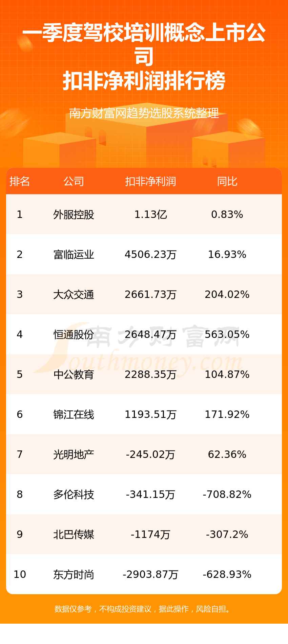
Task: Click the 563.05% year-over-year value
Action: pyautogui.click(x=227, y=335)
